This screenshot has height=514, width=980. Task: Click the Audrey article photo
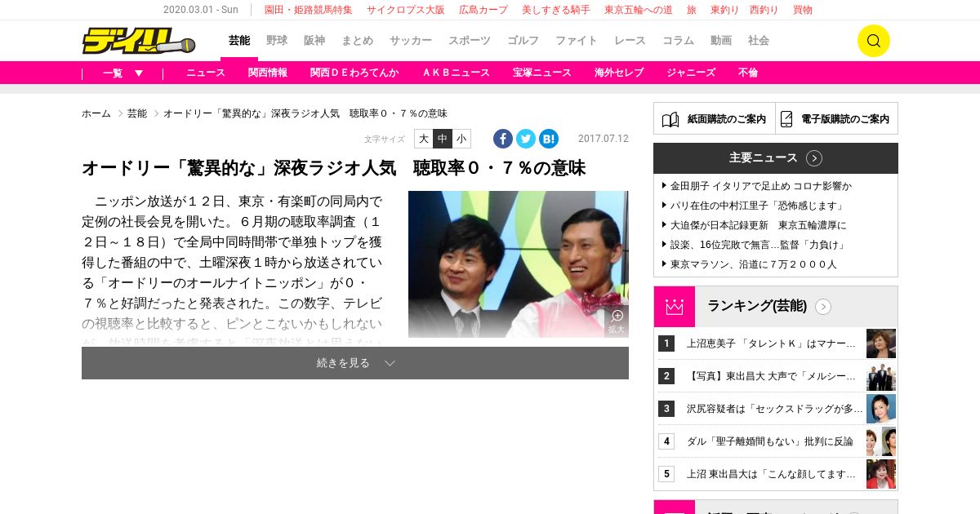[519, 264]
